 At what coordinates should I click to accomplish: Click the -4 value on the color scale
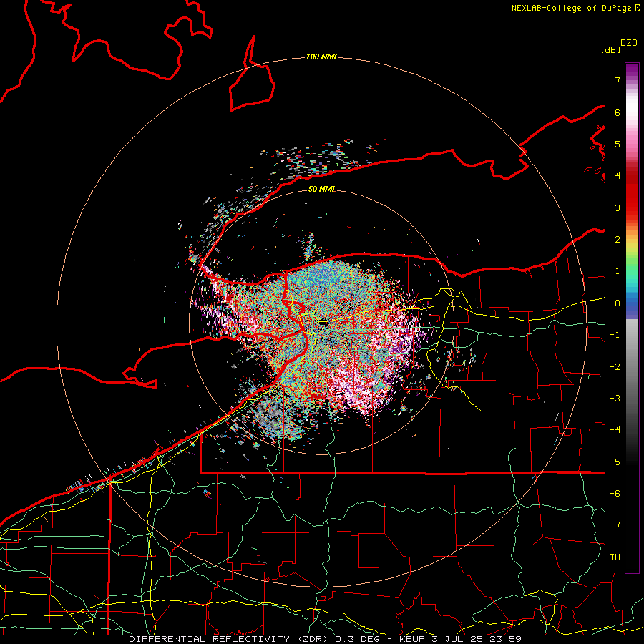pyautogui.click(x=615, y=430)
